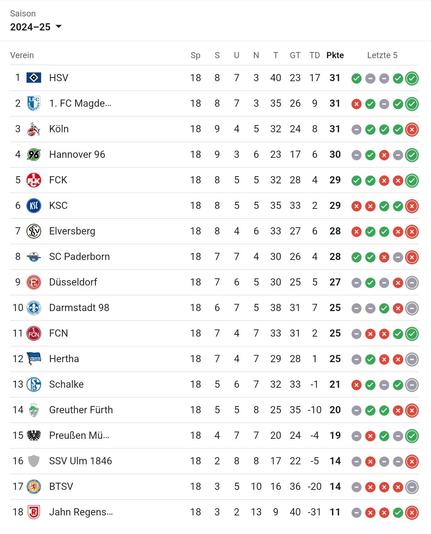Screen dimensions: 431x534
Task: Open the 2024–25 season dropdown
Action: pyautogui.click(x=36, y=27)
